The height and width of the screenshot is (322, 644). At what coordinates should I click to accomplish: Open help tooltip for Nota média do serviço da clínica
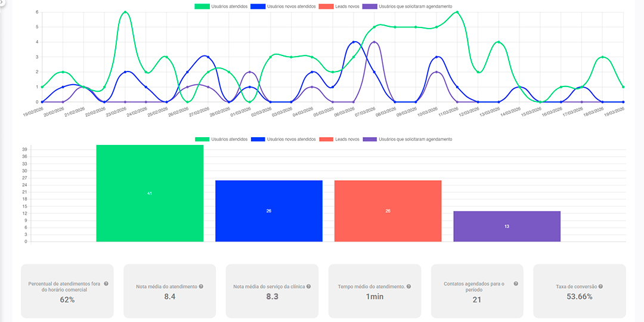click(308, 287)
